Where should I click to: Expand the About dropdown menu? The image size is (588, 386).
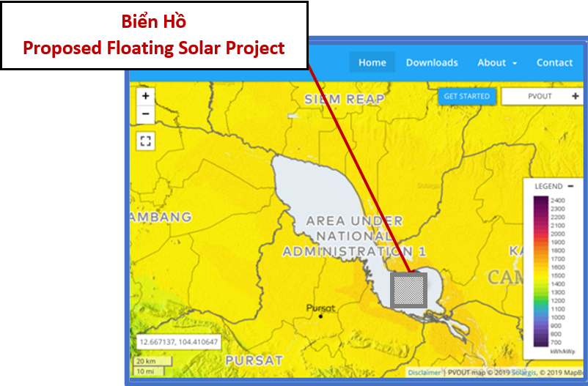496,62
